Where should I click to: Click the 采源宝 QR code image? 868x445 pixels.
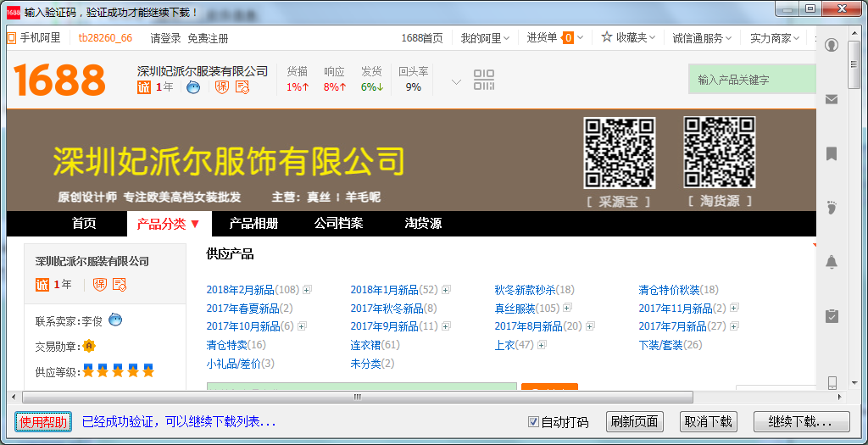tap(619, 153)
